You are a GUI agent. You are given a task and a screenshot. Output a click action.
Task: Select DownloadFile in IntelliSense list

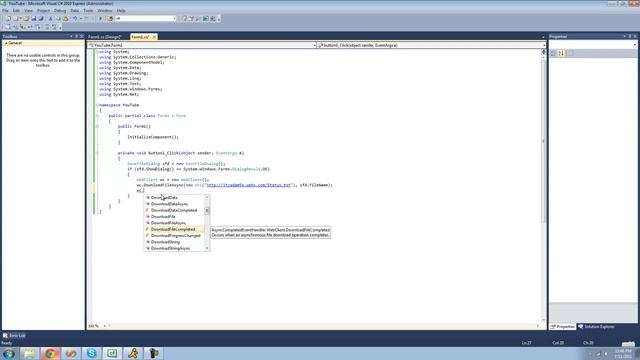(x=174, y=216)
